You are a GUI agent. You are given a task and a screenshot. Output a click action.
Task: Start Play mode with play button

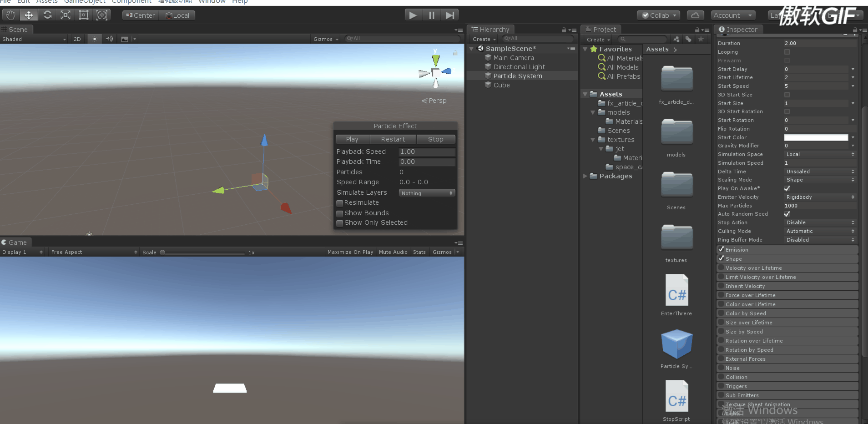[413, 15]
